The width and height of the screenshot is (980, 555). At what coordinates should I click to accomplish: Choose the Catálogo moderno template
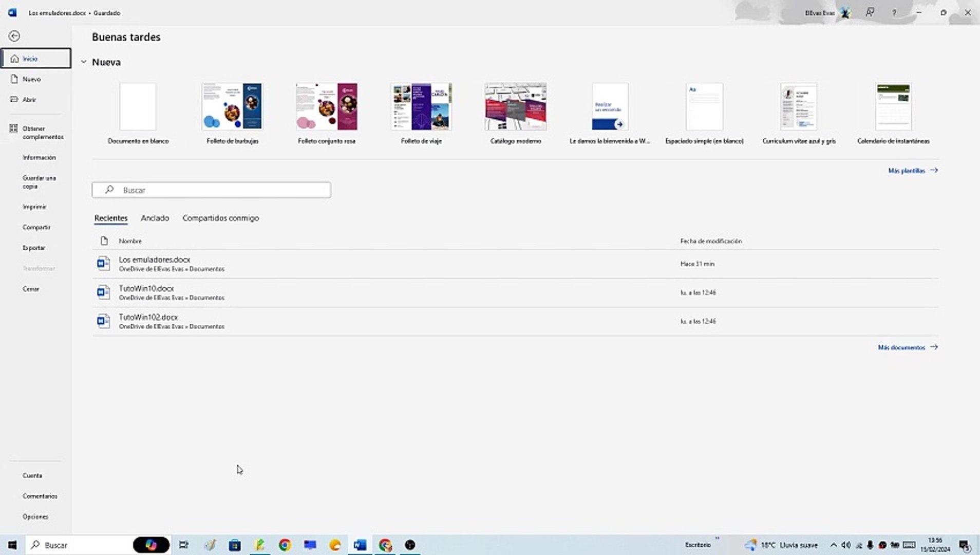click(x=516, y=114)
